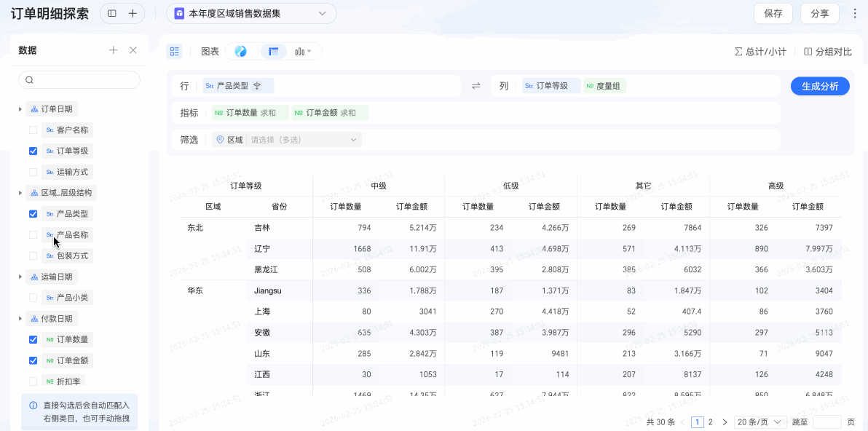Click the 华东 region cell
868x431 pixels.
195,290
